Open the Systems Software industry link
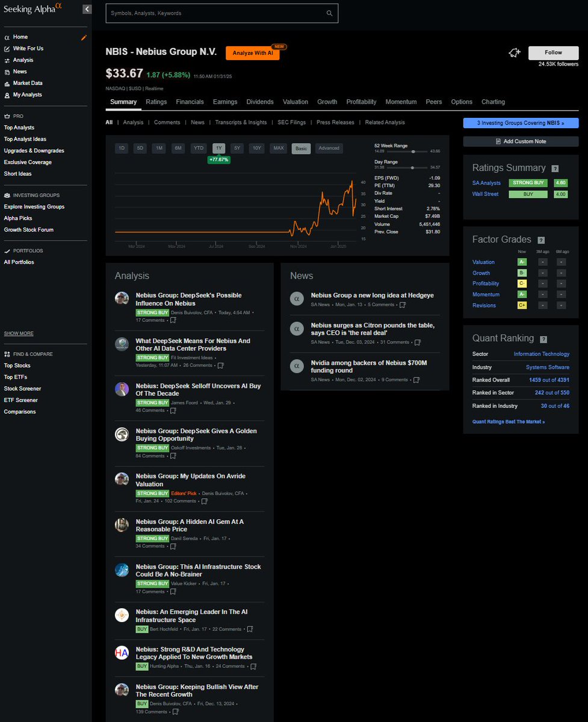The image size is (588, 722). tap(547, 367)
